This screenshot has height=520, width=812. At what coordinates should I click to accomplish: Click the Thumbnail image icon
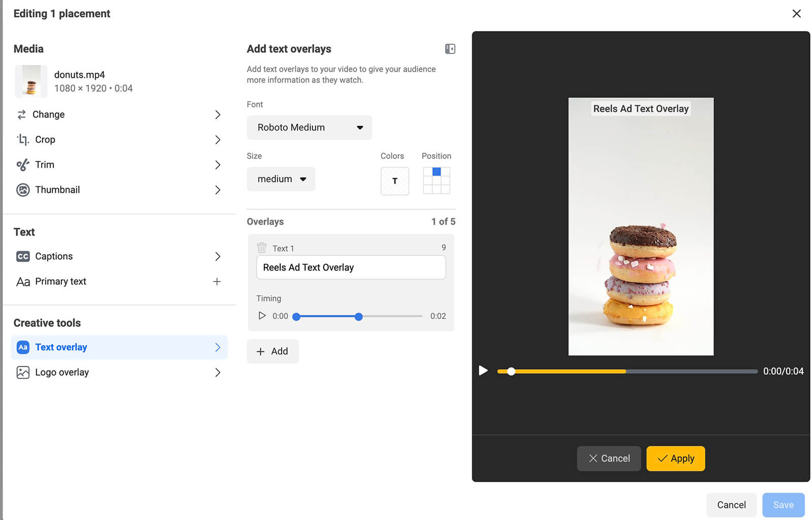pos(23,190)
